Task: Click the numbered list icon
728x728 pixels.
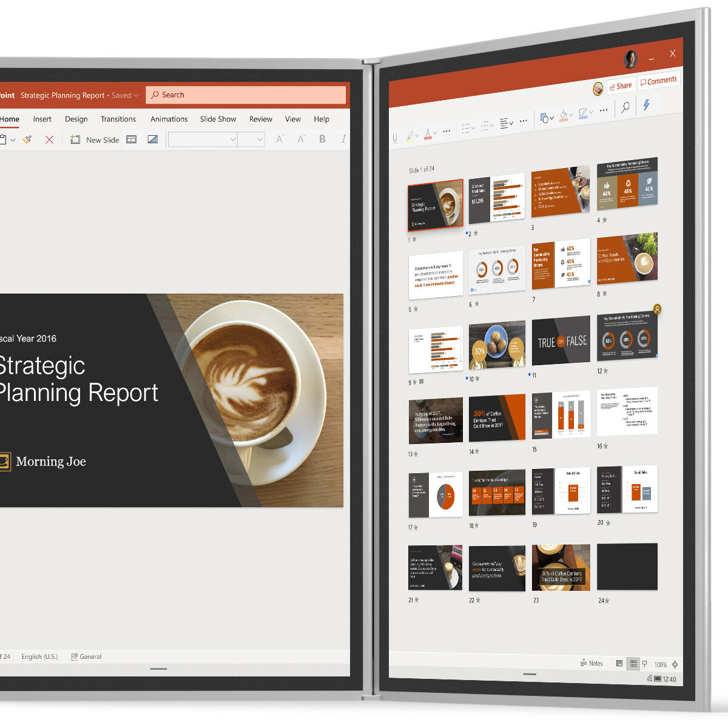Action: (485, 126)
